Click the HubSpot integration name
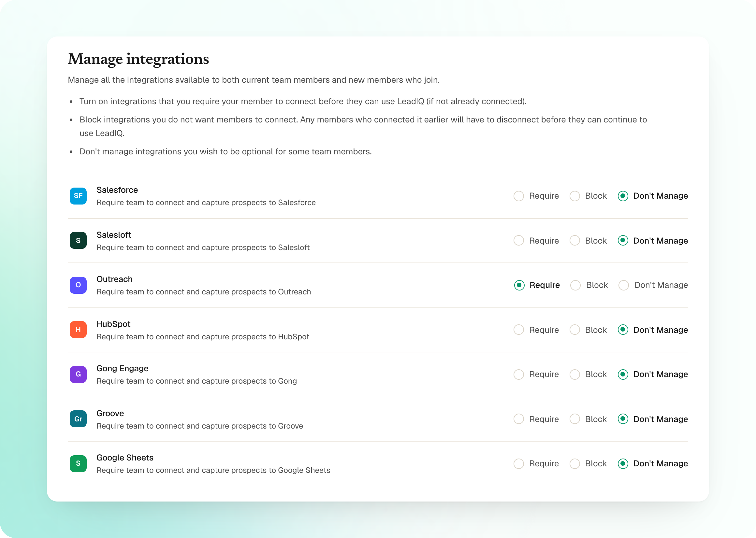The image size is (756, 538). pos(113,324)
